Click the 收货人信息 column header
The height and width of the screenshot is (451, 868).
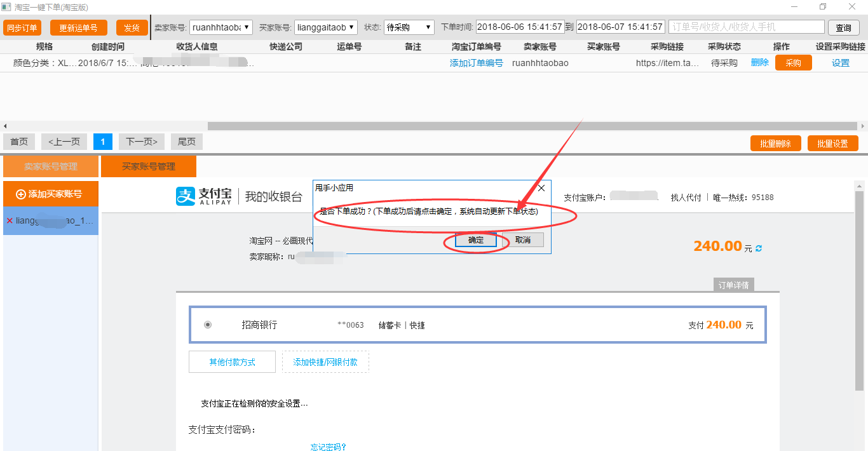point(197,47)
